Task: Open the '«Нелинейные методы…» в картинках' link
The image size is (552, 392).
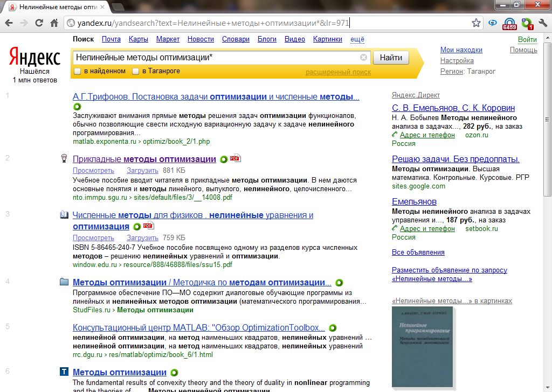Action: tap(452, 301)
